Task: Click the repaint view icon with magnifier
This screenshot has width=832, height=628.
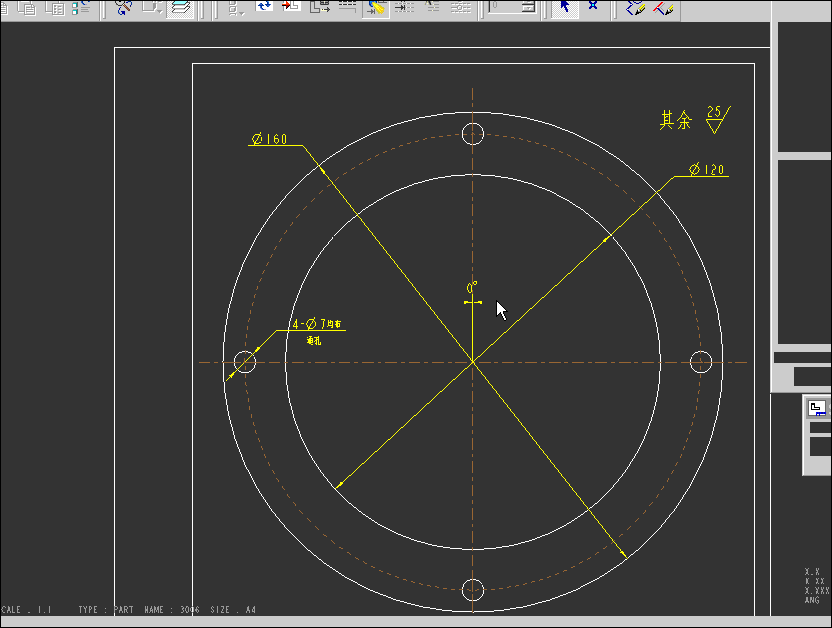Action: click(123, 7)
